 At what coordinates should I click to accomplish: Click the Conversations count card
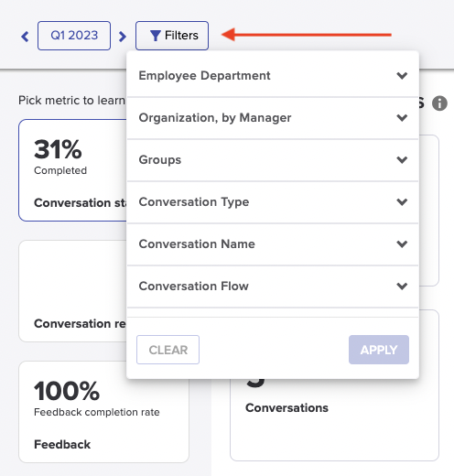334,419
